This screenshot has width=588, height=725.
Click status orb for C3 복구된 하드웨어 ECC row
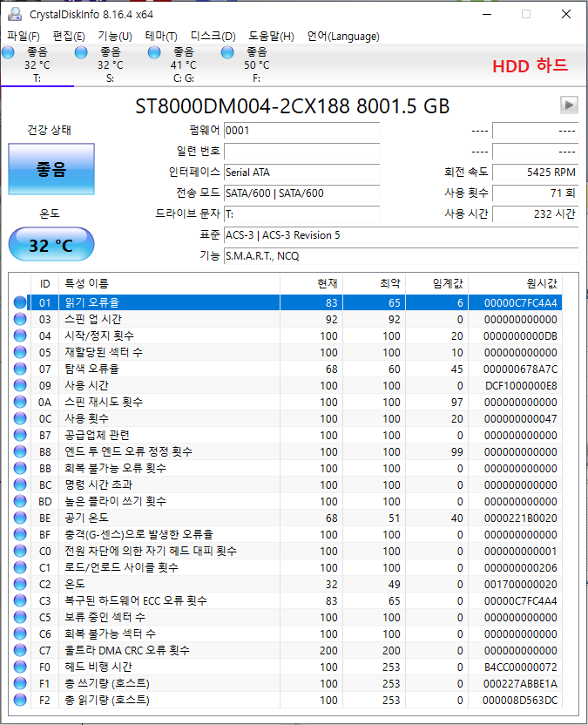coord(20,600)
